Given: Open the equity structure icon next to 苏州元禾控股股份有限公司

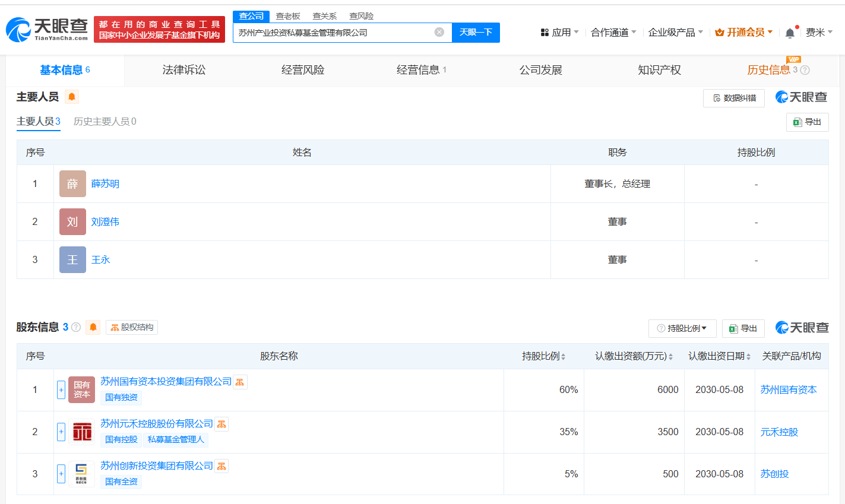Looking at the screenshot, I should [221, 424].
